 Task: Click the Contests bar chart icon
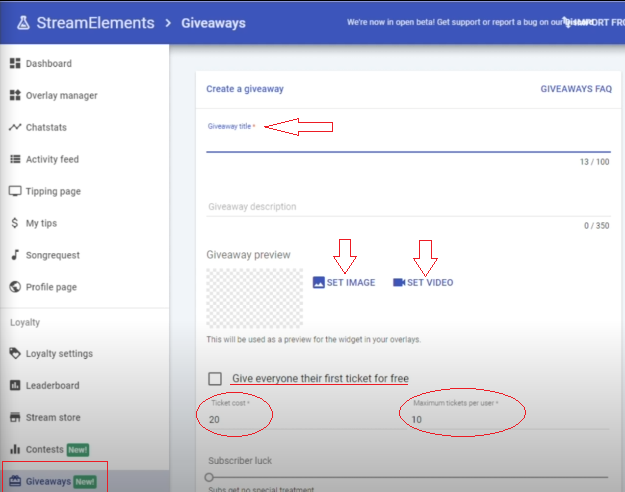[15, 449]
